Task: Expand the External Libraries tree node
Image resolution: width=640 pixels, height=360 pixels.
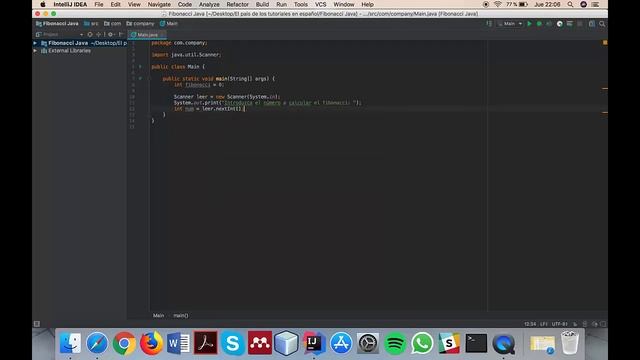Action: [35, 51]
